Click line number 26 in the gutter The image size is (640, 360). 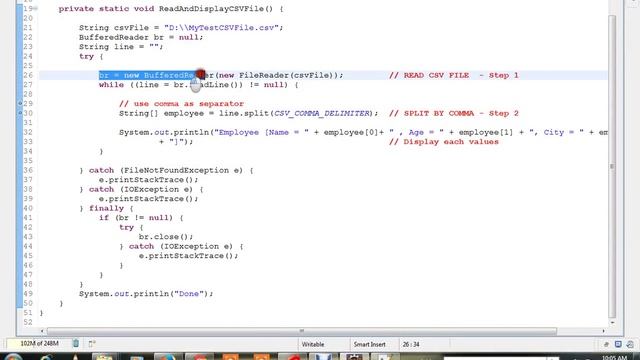[28, 75]
